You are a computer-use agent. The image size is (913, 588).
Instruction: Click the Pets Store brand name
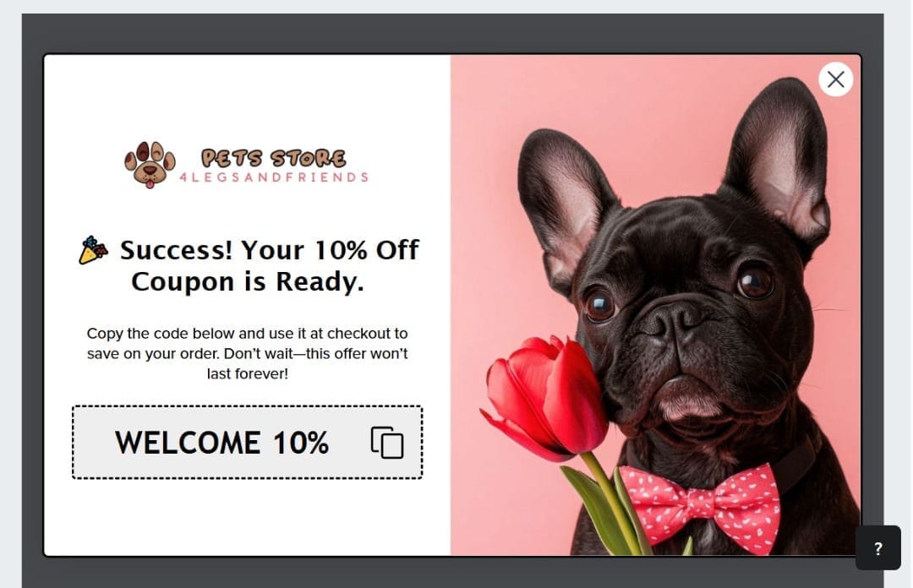(x=273, y=158)
